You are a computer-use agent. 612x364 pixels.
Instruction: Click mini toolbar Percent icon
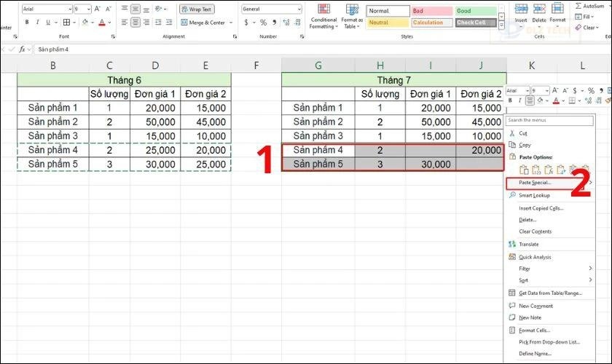[x=591, y=90]
